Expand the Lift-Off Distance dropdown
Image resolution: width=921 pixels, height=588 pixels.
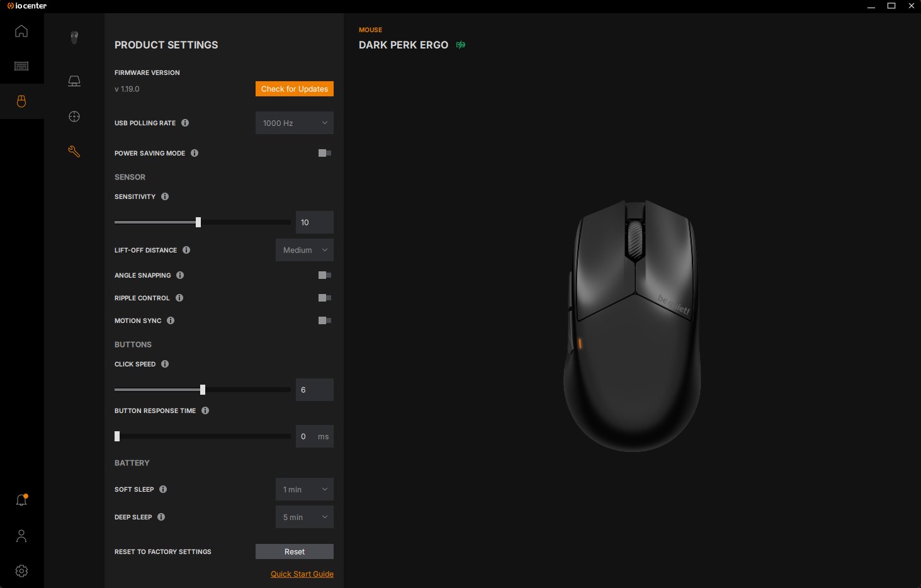tap(304, 250)
